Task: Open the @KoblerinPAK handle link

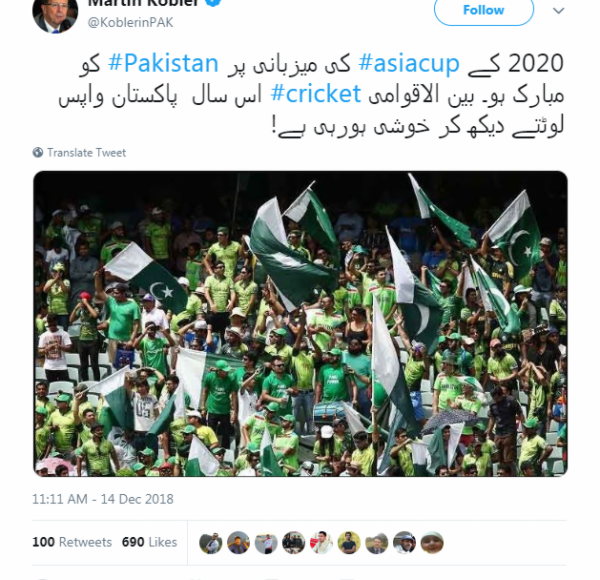Action: pos(130,23)
